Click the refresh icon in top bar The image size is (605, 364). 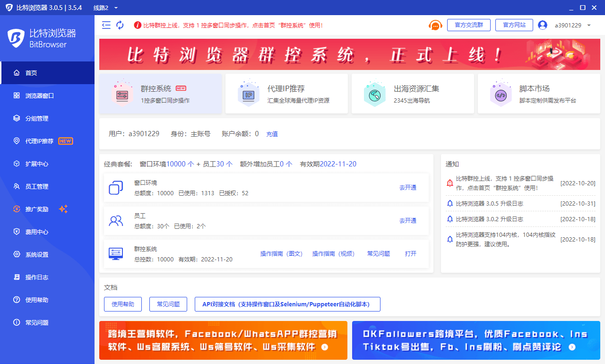(x=120, y=25)
